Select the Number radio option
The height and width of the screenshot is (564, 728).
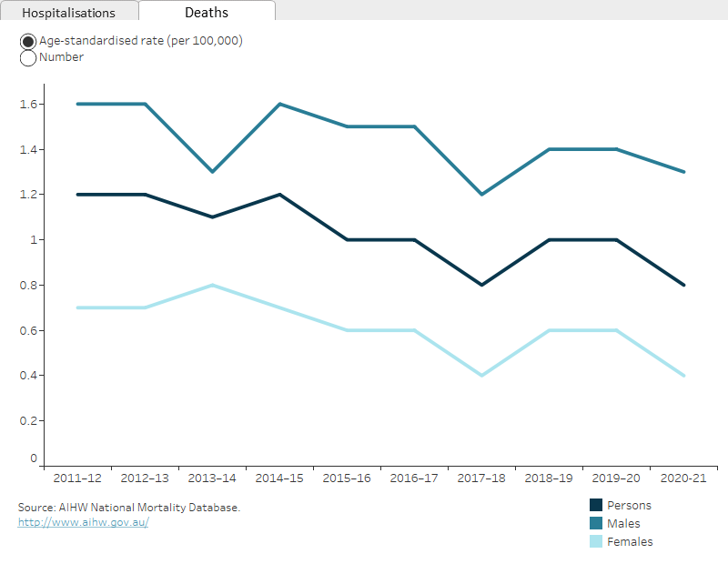(x=28, y=57)
